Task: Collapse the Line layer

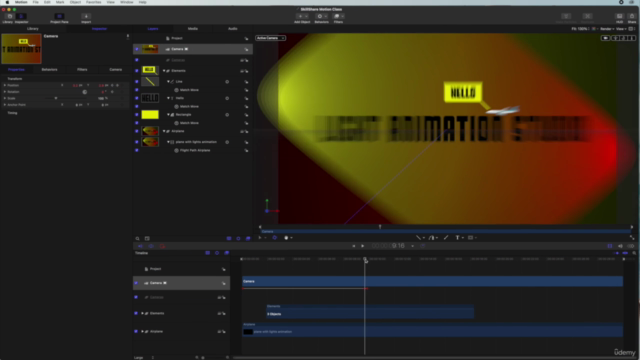Action: pos(168,82)
